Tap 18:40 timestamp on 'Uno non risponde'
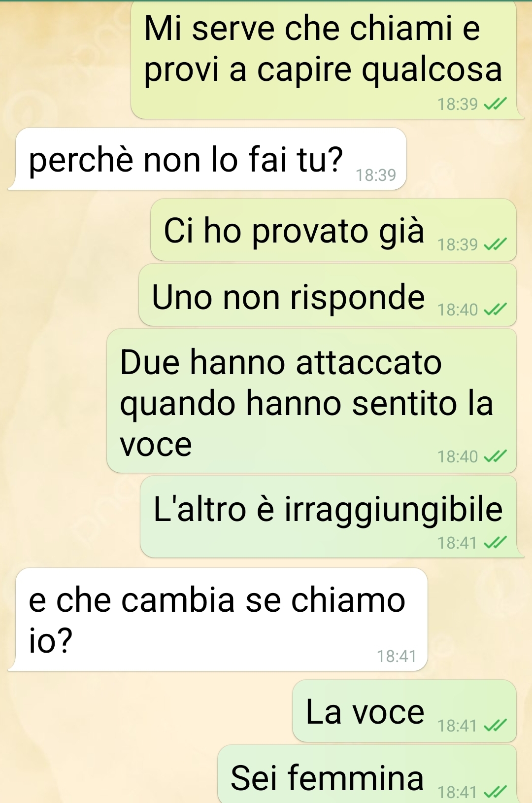This screenshot has height=803, width=532. click(x=458, y=310)
